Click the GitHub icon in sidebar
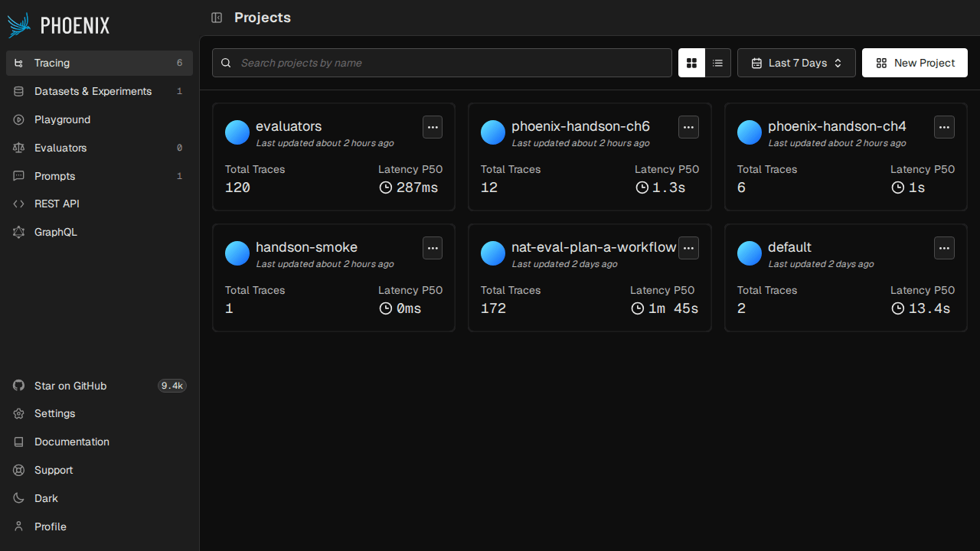 (x=19, y=386)
